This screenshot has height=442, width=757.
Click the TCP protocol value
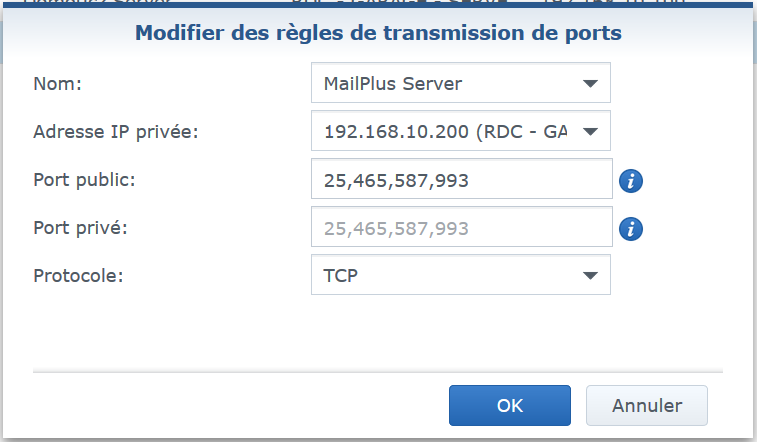coord(341,275)
